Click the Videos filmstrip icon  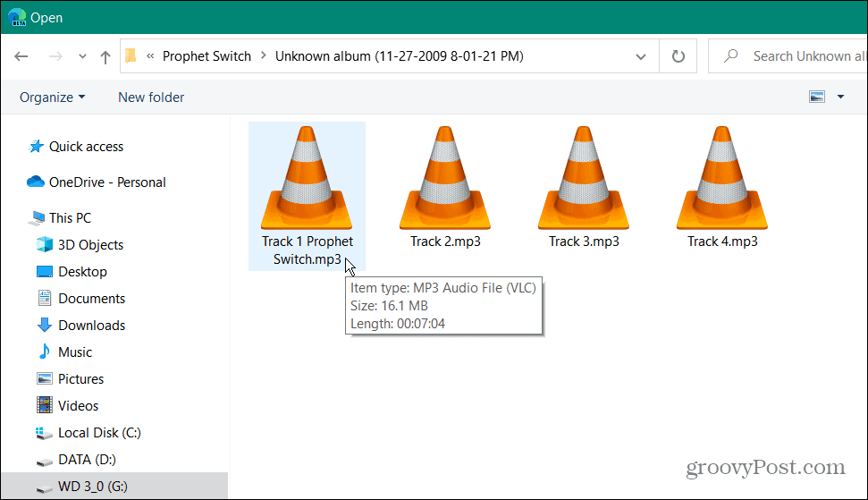(45, 405)
